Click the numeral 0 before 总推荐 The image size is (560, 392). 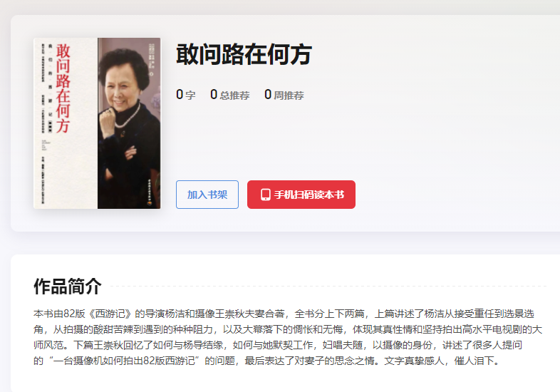pos(214,94)
